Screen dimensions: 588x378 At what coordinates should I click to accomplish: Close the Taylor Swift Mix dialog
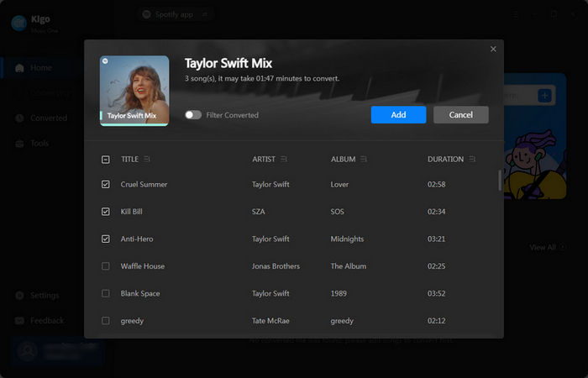click(493, 49)
